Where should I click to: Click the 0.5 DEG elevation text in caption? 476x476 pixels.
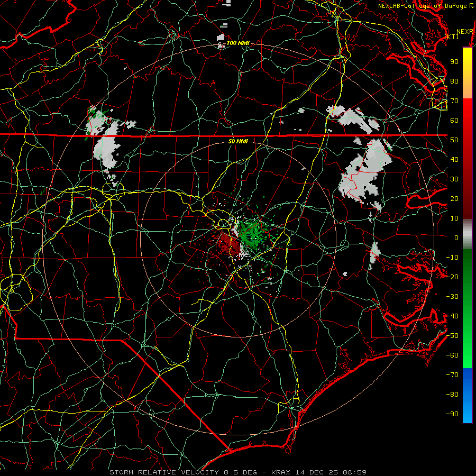[x=240, y=472]
